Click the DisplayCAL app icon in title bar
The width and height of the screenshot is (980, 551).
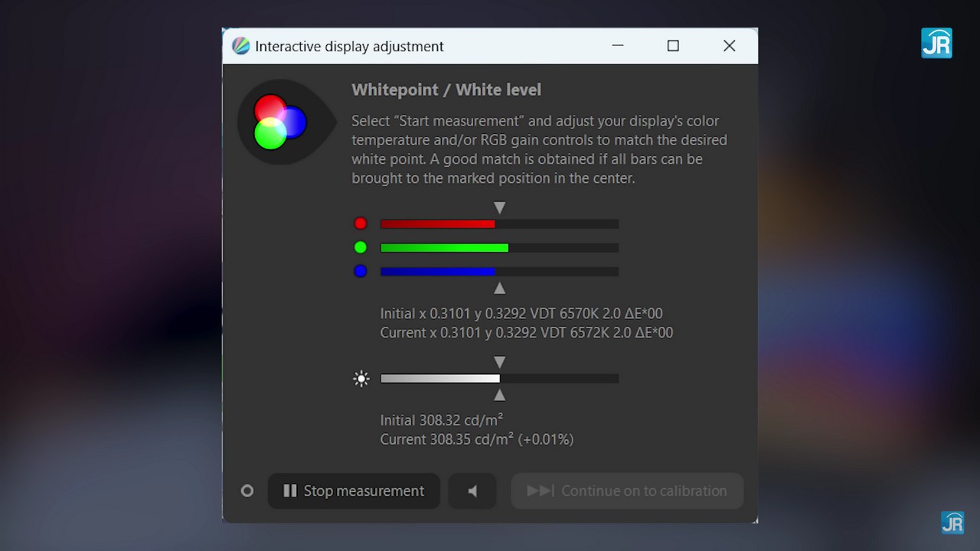240,46
